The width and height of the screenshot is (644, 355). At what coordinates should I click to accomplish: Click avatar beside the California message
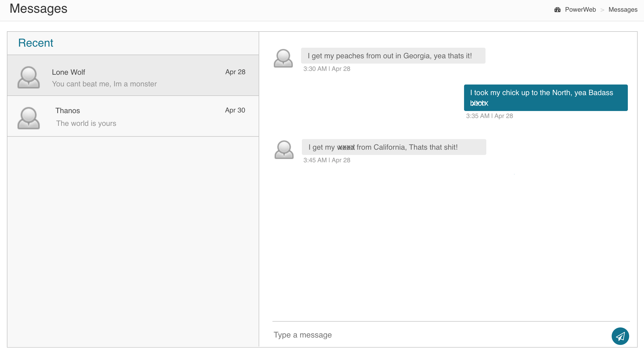tap(284, 150)
